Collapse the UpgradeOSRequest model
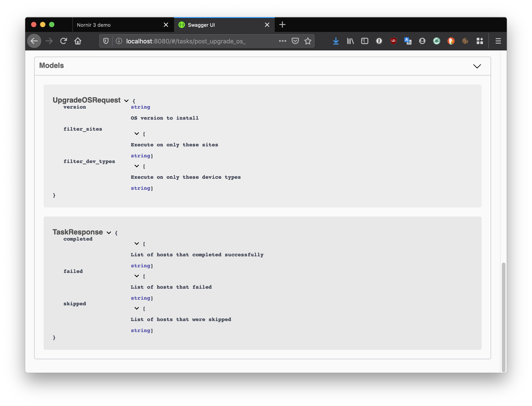The height and width of the screenshot is (406, 532). point(126,101)
